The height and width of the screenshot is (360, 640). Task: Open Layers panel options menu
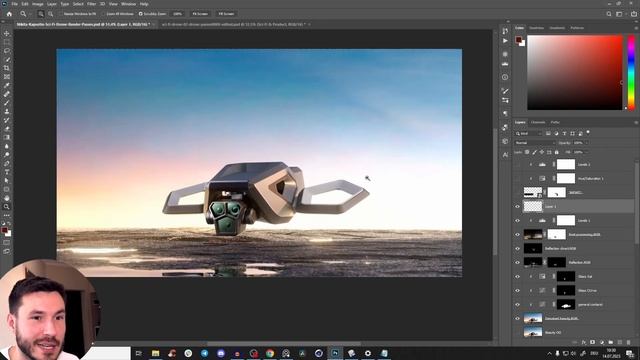636,122
